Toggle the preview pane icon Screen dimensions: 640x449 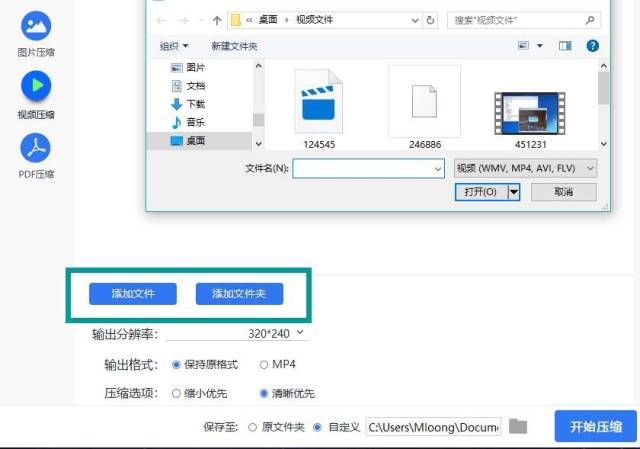pos(565,46)
